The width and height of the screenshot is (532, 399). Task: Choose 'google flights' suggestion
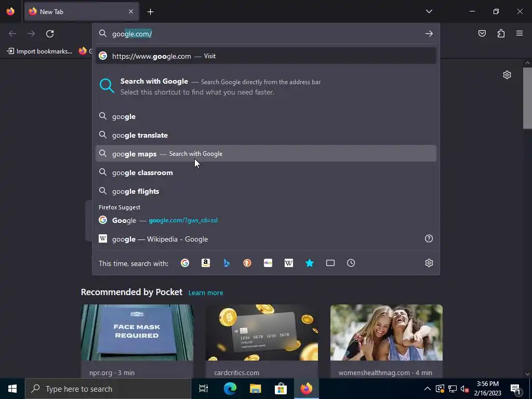(266, 191)
